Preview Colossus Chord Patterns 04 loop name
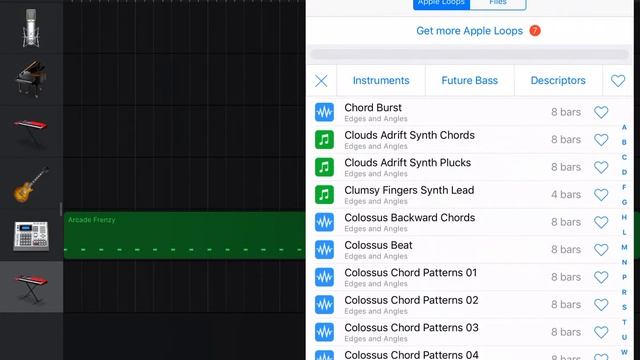640x360 pixels. (411, 355)
